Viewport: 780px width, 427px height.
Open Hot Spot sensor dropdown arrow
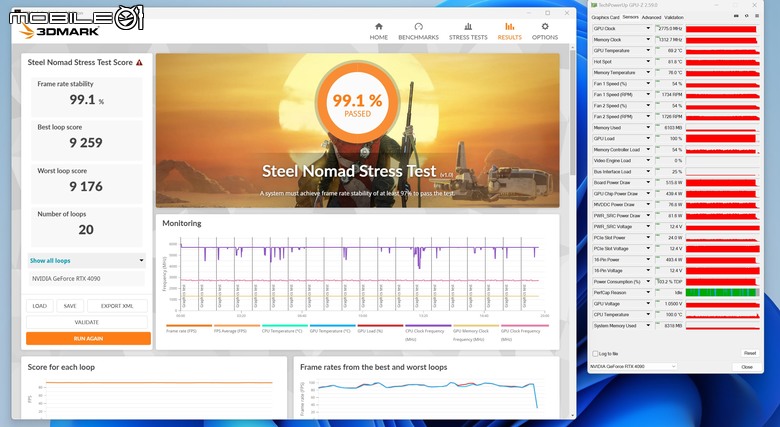pyautogui.click(x=648, y=62)
